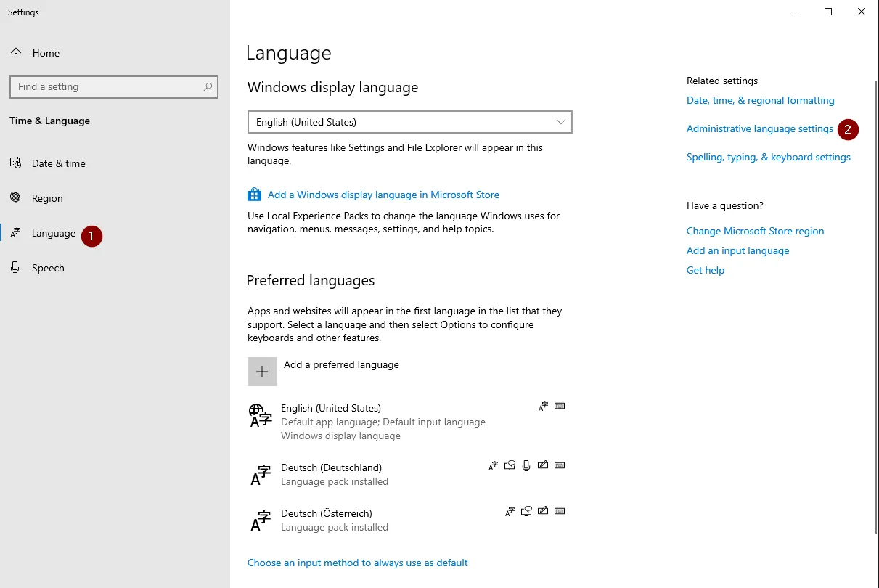The image size is (879, 588).
Task: Click Add a Windows display language link
Action: pos(383,195)
